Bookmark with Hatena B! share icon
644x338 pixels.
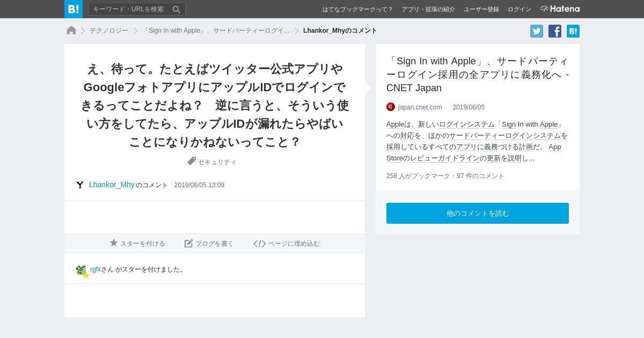pyautogui.click(x=573, y=31)
